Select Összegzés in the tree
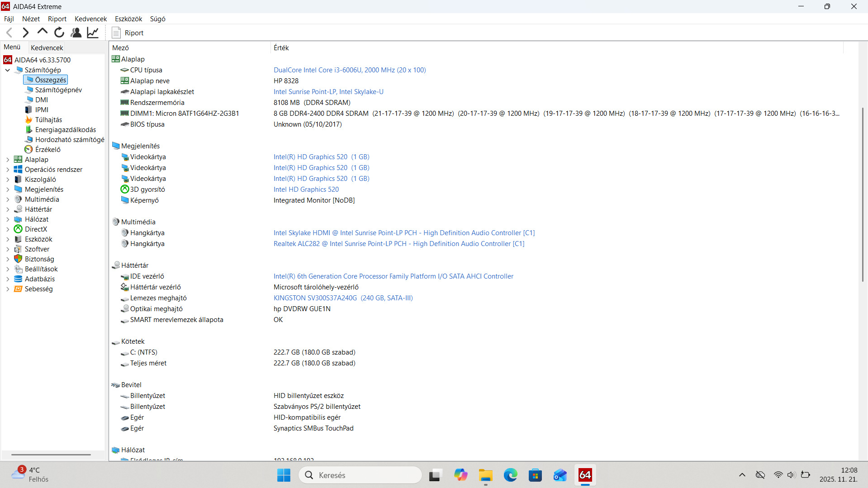 (x=45, y=80)
